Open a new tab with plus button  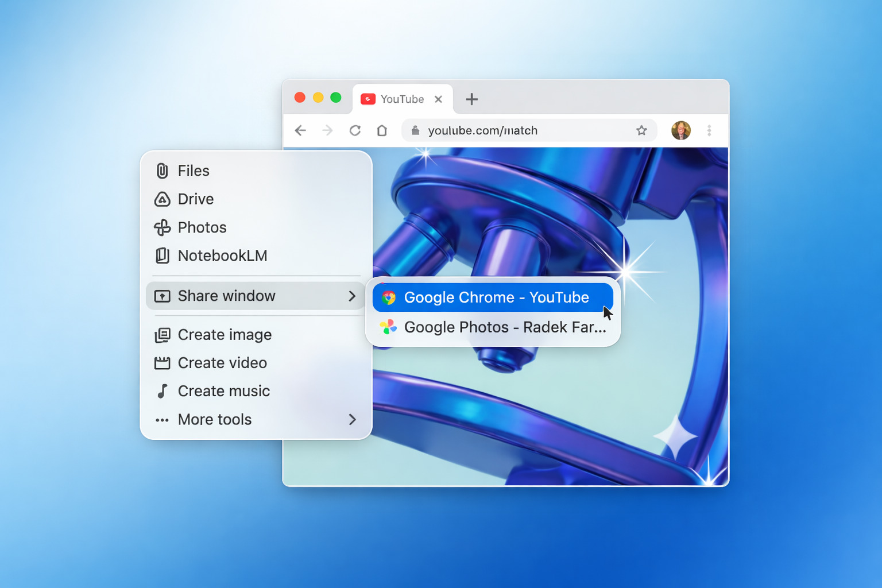coord(471,99)
